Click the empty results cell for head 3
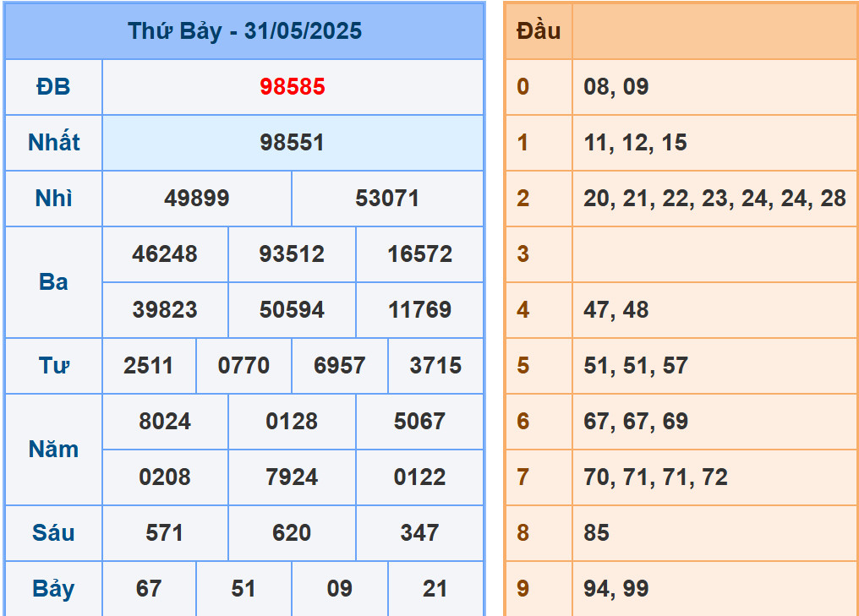Image resolution: width=859 pixels, height=616 pixels. coord(714,254)
